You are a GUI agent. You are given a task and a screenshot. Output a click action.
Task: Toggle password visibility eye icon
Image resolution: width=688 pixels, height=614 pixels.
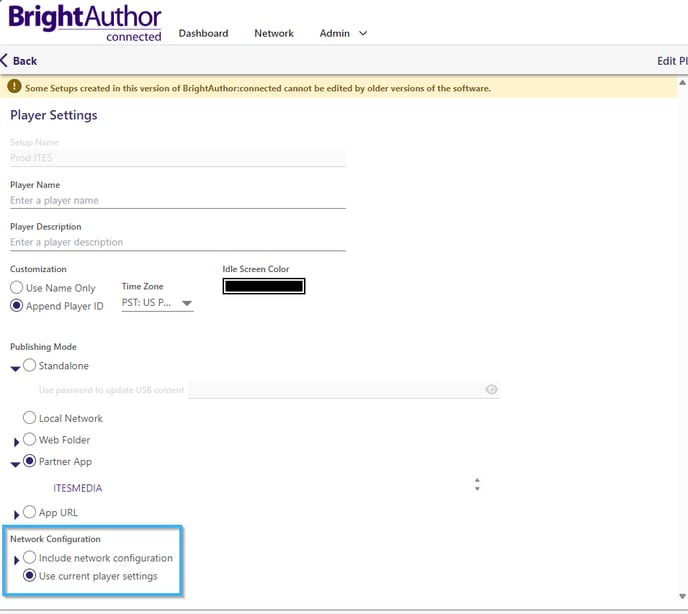(491, 390)
